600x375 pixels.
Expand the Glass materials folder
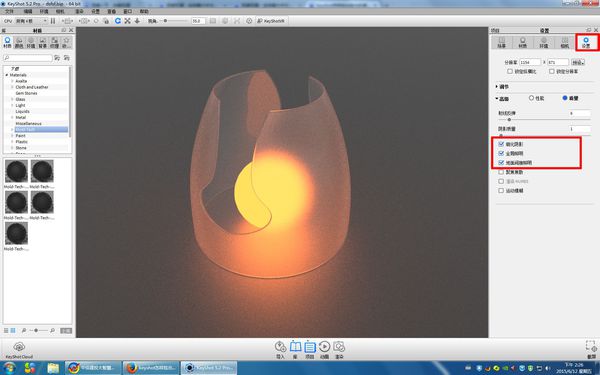(12, 99)
